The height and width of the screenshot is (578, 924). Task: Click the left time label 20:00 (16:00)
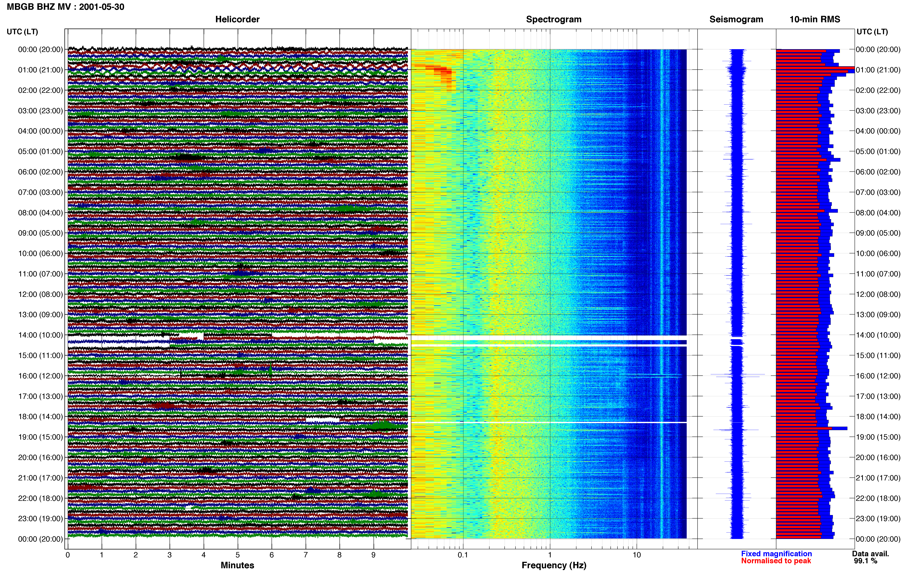41,458
